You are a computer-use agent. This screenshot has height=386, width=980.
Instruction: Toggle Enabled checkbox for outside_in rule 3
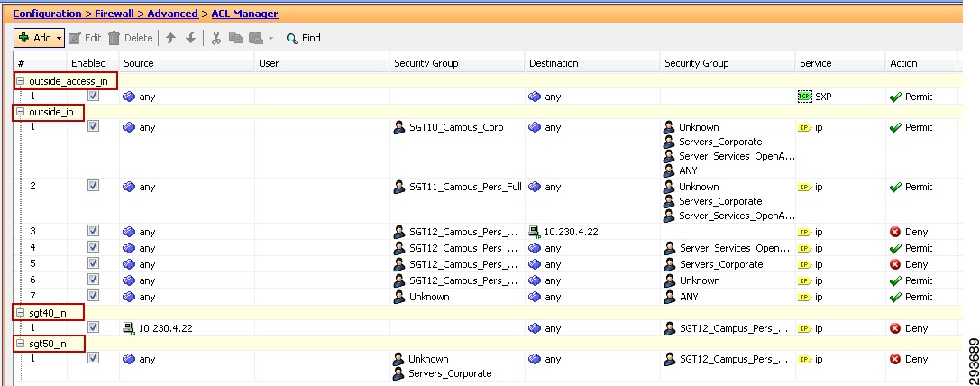click(x=93, y=231)
